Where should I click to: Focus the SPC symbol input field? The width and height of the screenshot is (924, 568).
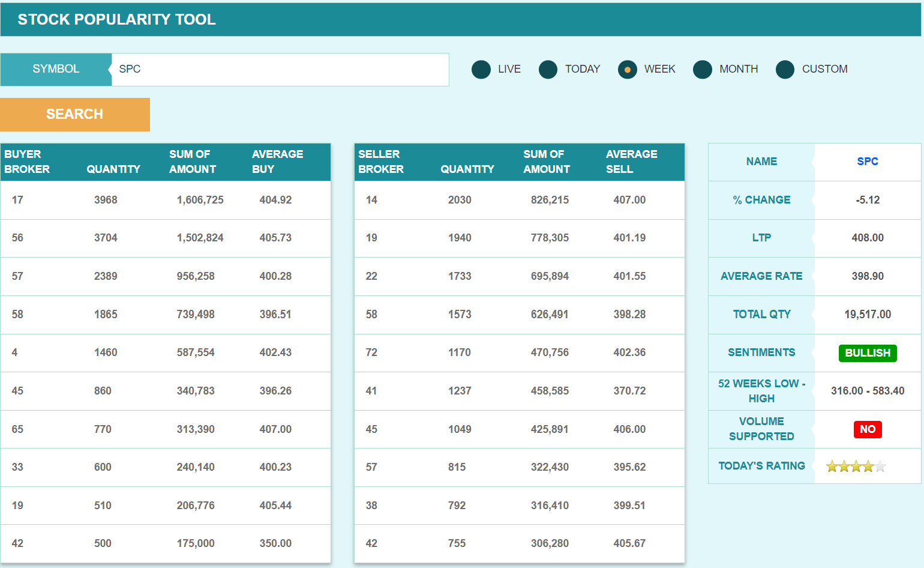280,70
